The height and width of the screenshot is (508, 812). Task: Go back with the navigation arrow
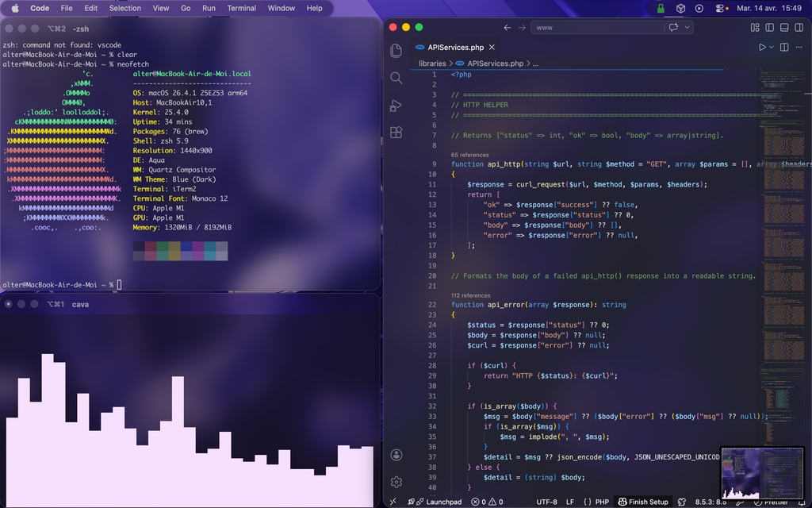pos(507,28)
